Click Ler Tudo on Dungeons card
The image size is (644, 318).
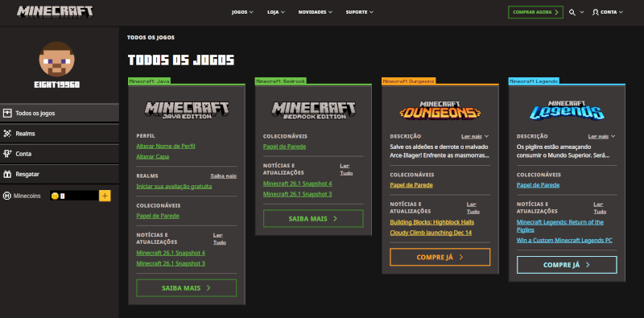tap(473, 208)
